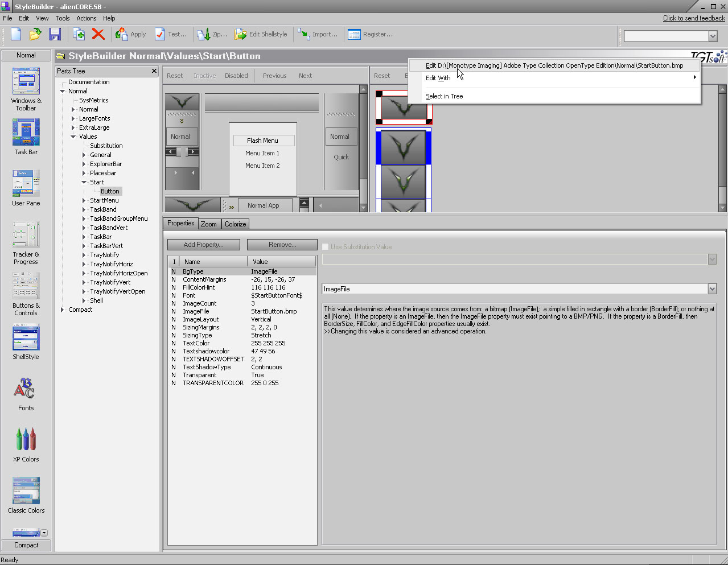Open the XP Colors sidebar category
Screen dimensions: 728x565
tap(26, 444)
